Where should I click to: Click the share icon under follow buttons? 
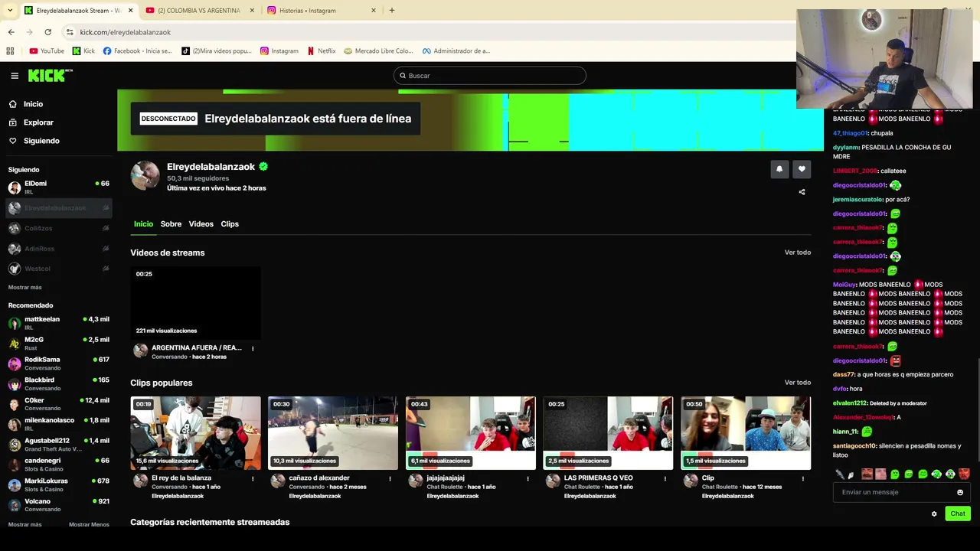pos(802,192)
